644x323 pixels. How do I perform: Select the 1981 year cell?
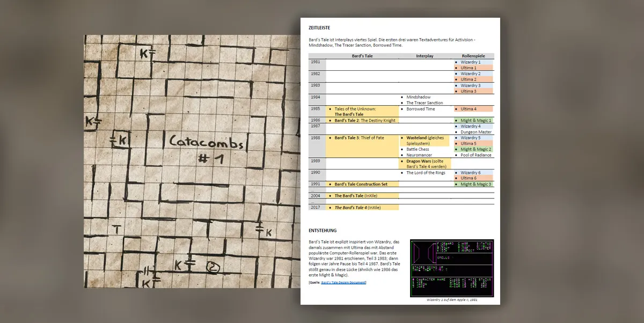click(x=317, y=65)
